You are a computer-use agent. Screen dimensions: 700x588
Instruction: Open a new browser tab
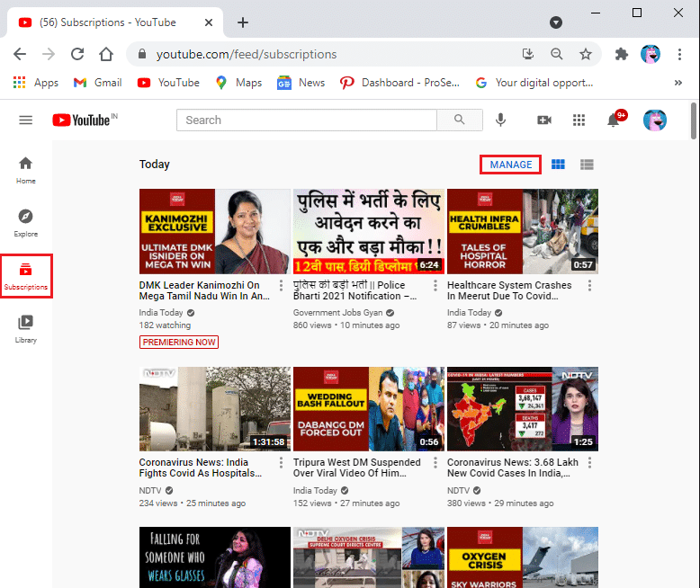tap(242, 22)
